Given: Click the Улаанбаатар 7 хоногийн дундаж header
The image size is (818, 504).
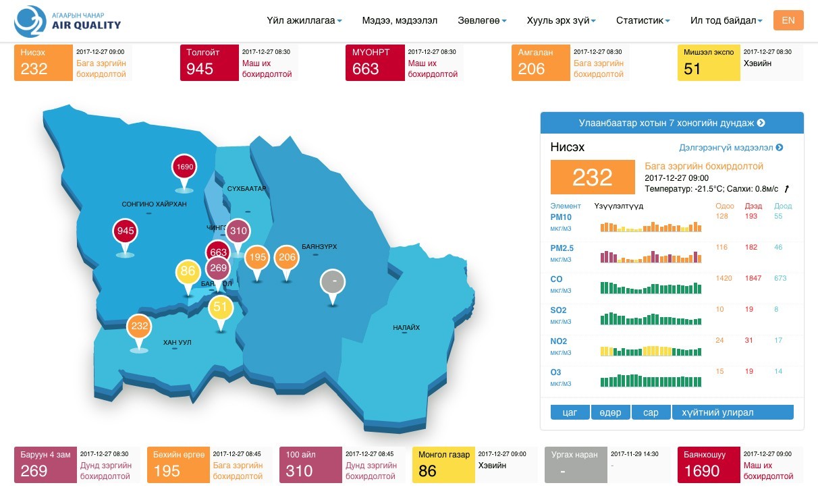Looking at the screenshot, I should point(672,123).
